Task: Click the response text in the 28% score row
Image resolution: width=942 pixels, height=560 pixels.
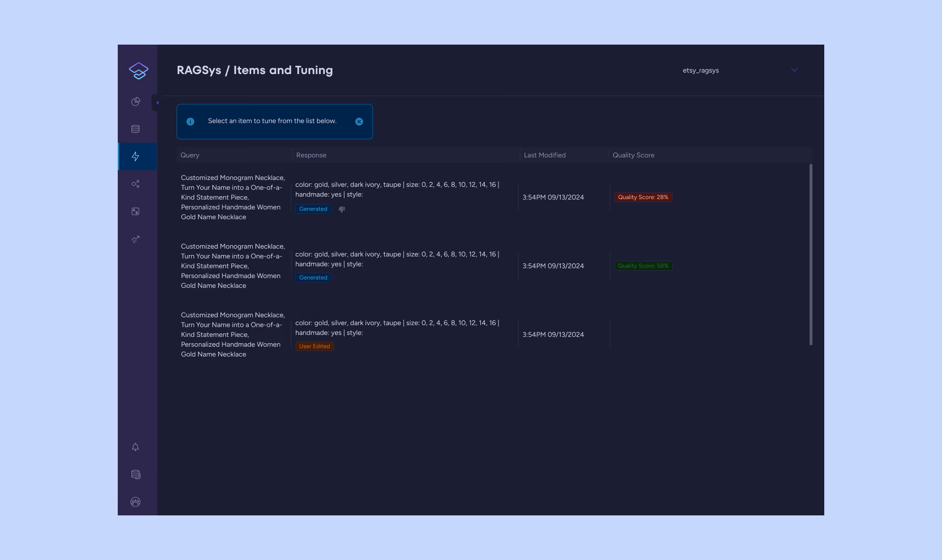Action: tap(397, 190)
